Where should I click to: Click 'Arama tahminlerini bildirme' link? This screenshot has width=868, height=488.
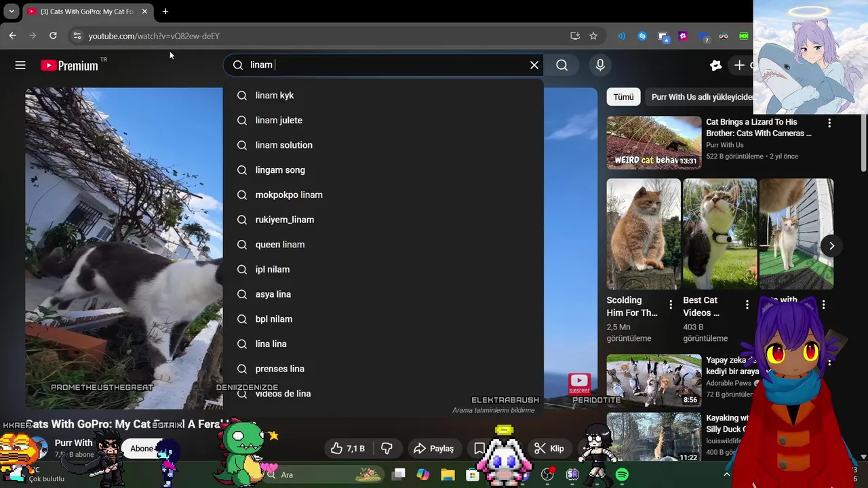[x=494, y=410]
